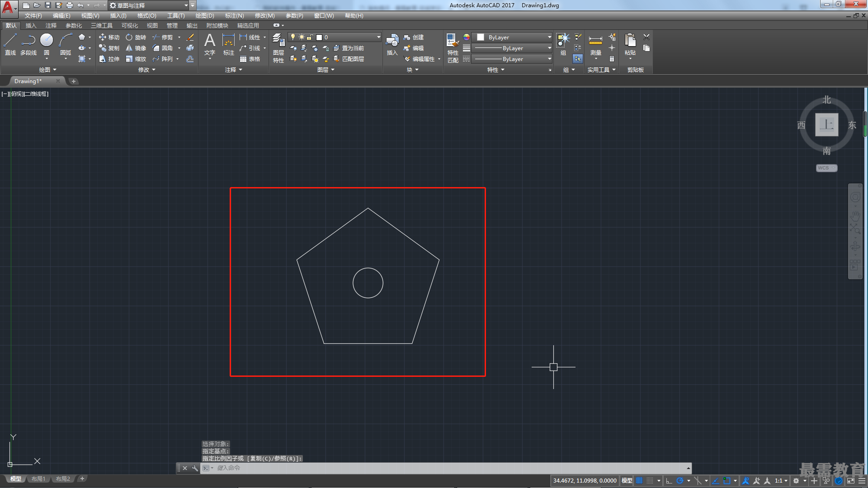Open the workspace dropdown 草图与注释
Viewport: 868px width, 488px height.
pyautogui.click(x=149, y=5)
